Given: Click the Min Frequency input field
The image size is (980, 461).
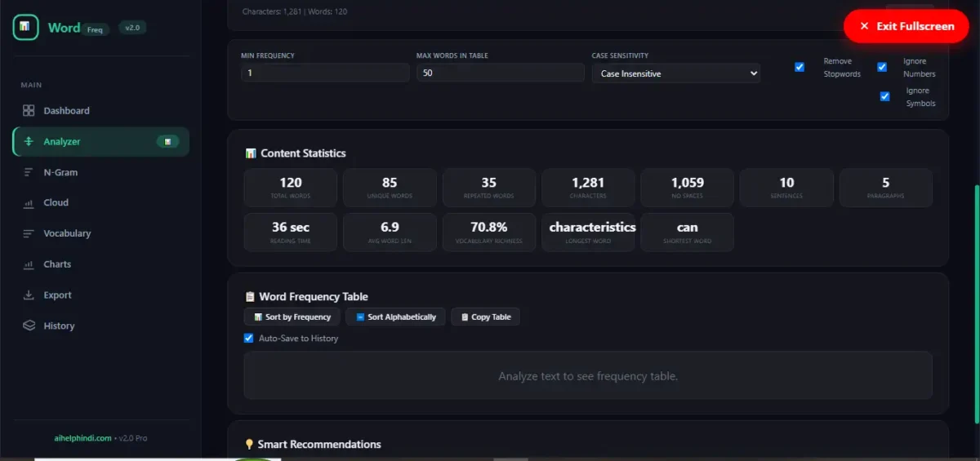Looking at the screenshot, I should [325, 73].
